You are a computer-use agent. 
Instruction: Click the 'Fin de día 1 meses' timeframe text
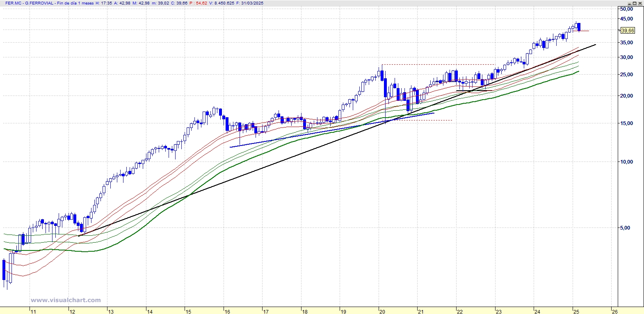[x=75, y=3]
